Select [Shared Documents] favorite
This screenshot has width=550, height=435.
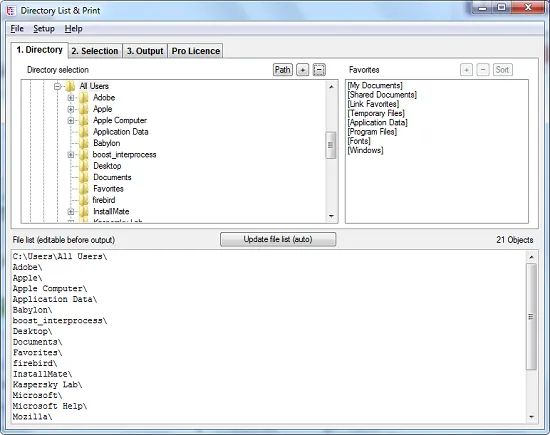click(x=382, y=95)
